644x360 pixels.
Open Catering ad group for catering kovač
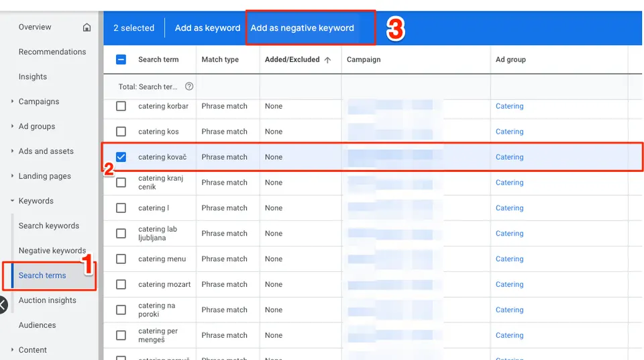pos(509,157)
